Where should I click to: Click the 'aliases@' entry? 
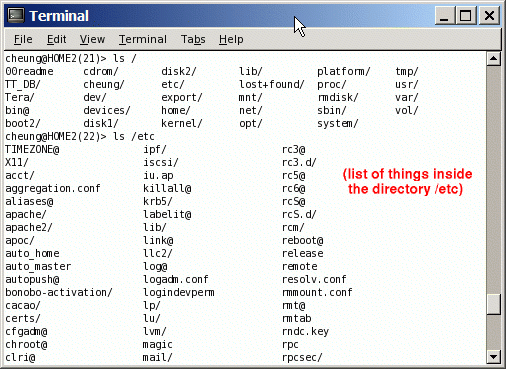29,201
